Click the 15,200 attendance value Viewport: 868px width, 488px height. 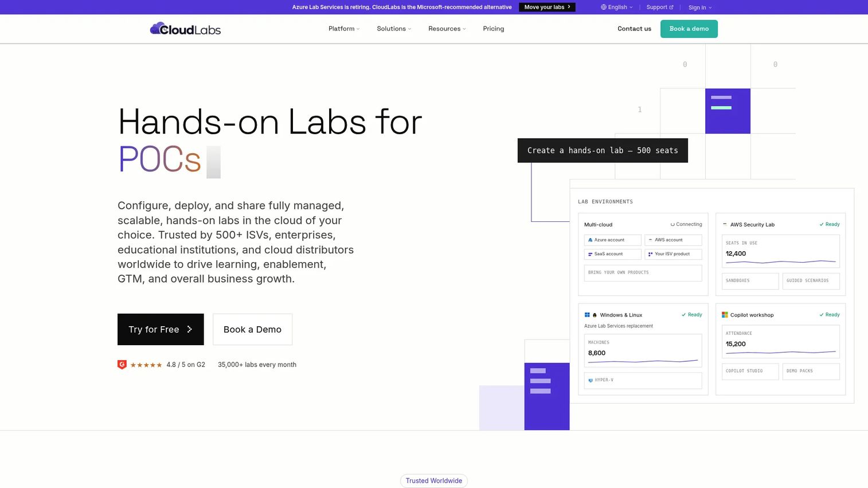pyautogui.click(x=736, y=344)
